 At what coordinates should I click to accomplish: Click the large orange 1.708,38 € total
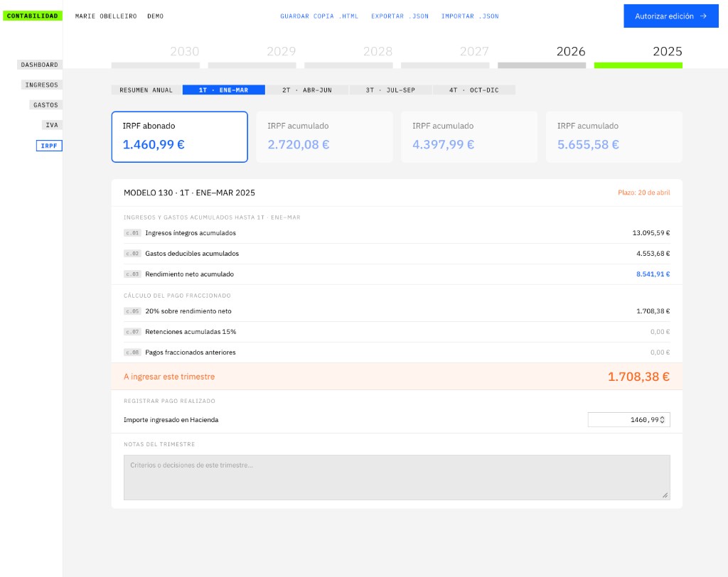[638, 377]
